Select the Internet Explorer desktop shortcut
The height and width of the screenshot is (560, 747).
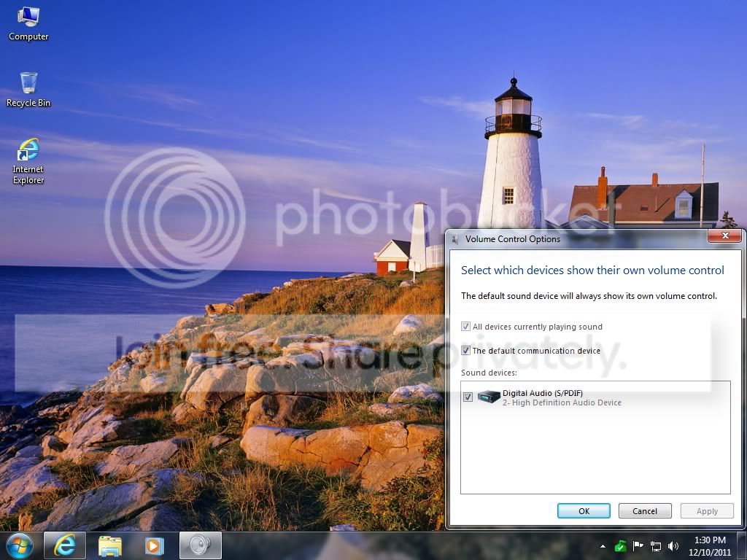[x=28, y=161]
